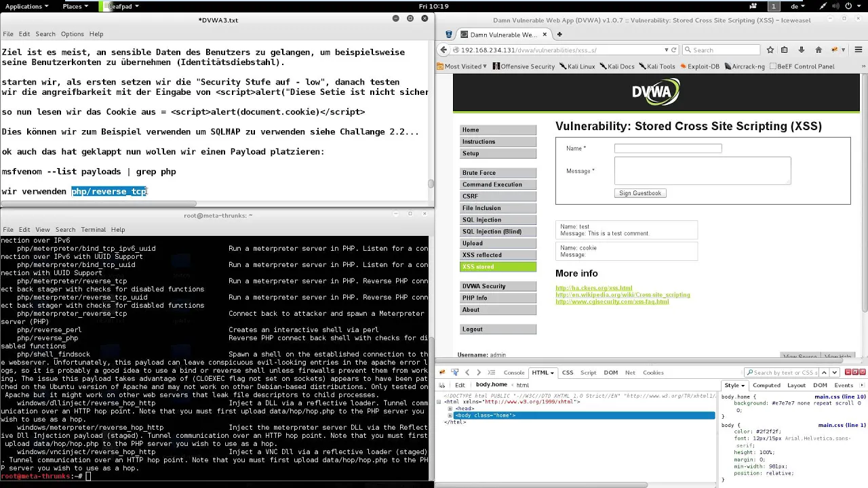Open Leafpad Search menu
Screen dimensions: 868x488
coord(45,34)
